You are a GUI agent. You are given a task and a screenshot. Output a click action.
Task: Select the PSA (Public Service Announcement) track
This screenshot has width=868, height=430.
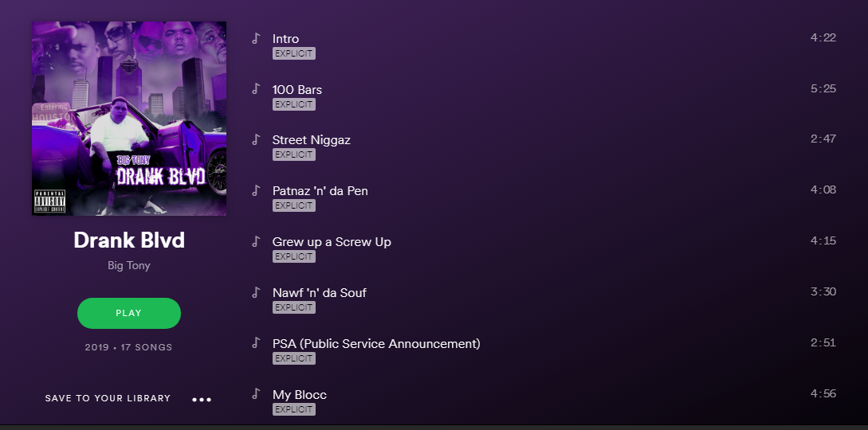[x=376, y=344]
